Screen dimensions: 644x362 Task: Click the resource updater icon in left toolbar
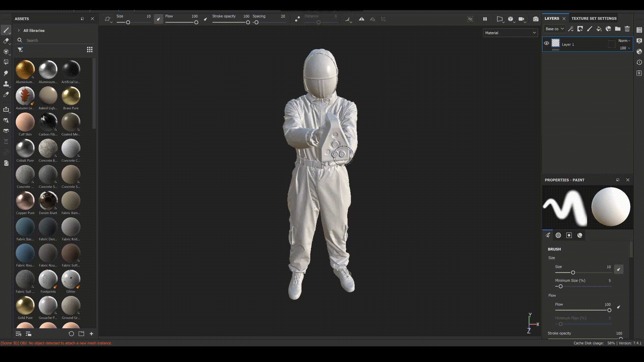(x=6, y=163)
